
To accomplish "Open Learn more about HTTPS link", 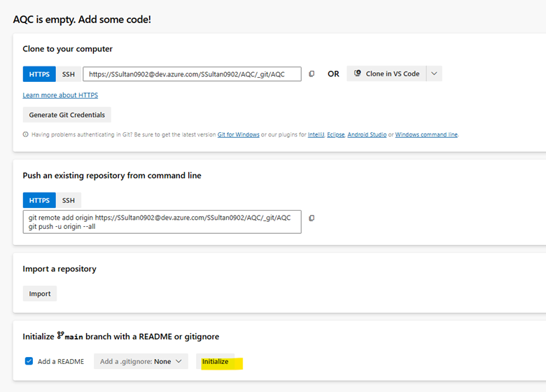I will click(x=60, y=95).
